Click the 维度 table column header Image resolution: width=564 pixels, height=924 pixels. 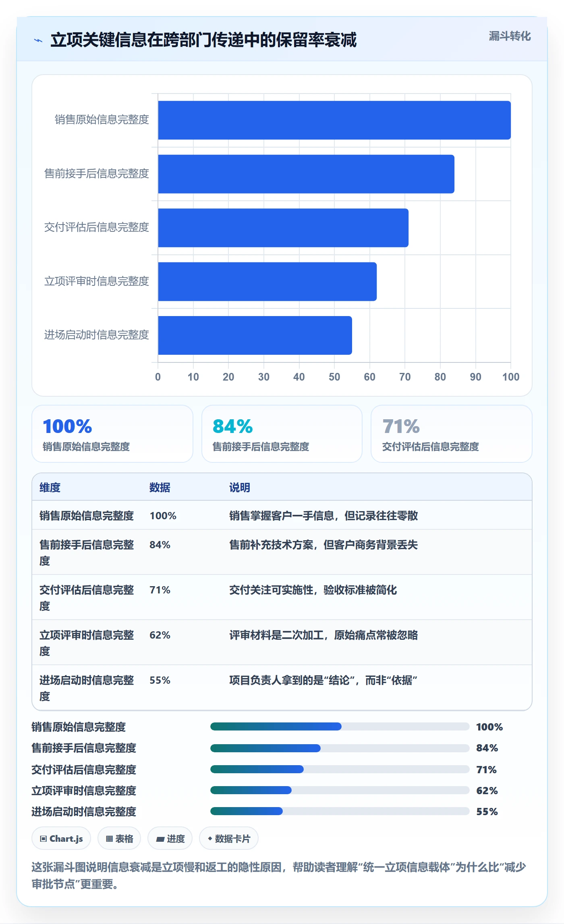coord(50,487)
